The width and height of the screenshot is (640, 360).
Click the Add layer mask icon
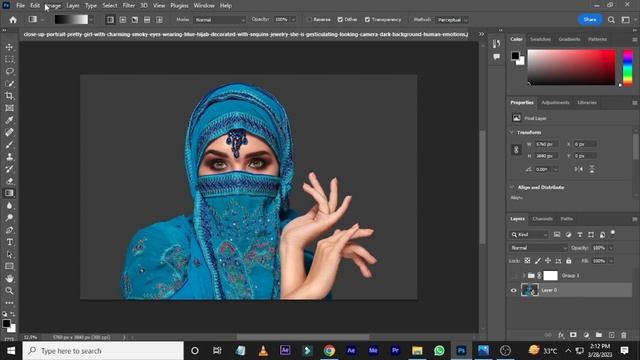(x=573, y=335)
